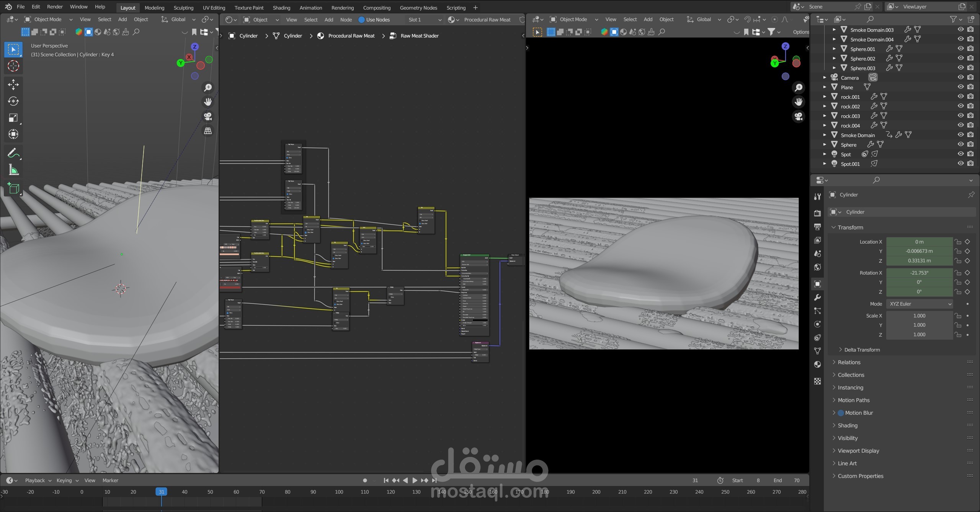Screen dimensions: 980x512
Task: Choose the Measure tool
Action: click(x=13, y=170)
